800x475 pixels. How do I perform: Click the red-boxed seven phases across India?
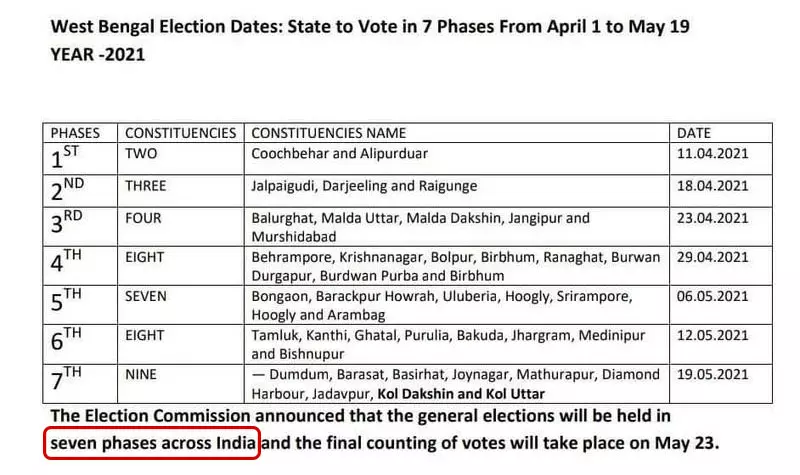tap(152, 443)
